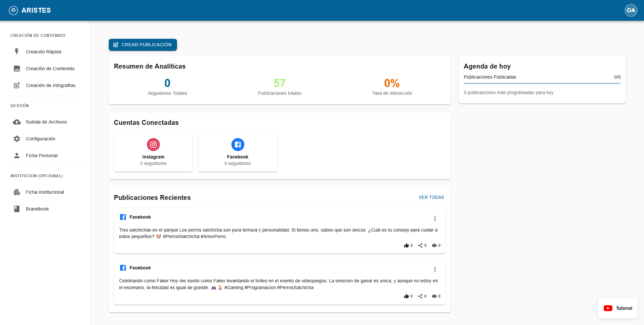Image resolution: width=644 pixels, height=325 pixels.
Task: Open Creación de Contenido via the image icon
Action: click(x=17, y=68)
